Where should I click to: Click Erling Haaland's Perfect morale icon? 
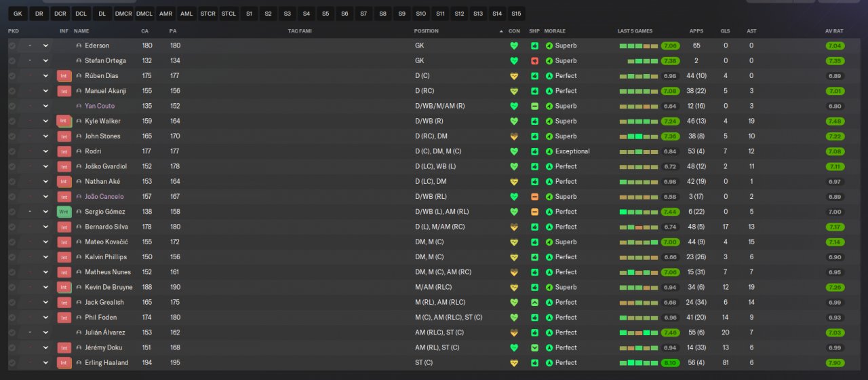click(548, 363)
